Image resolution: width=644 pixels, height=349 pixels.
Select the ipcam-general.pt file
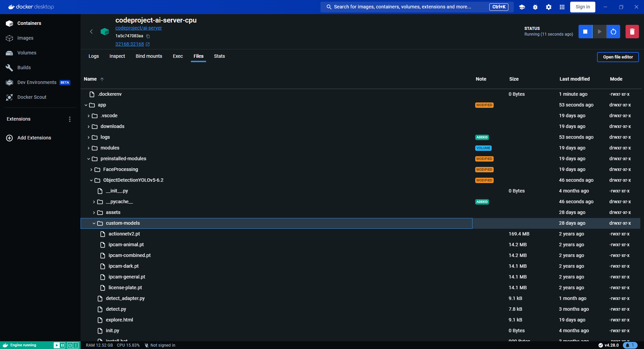127,277
